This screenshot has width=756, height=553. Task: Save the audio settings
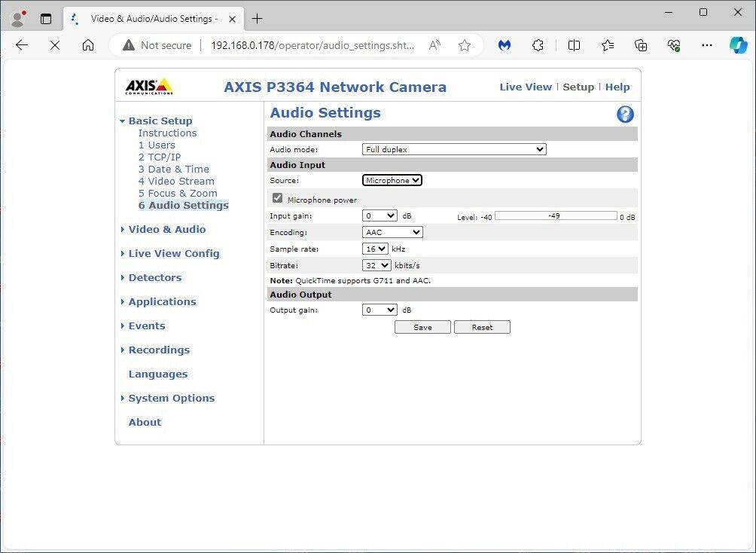[422, 327]
